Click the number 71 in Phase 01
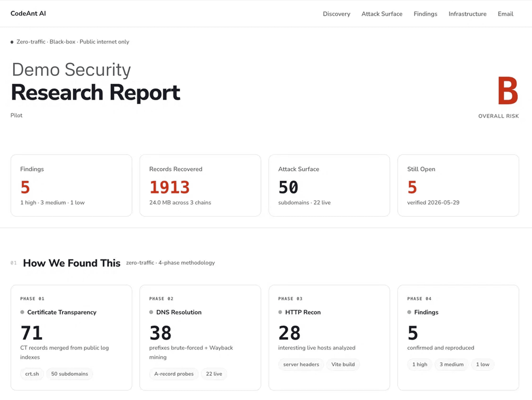532x400 pixels. 31,333
